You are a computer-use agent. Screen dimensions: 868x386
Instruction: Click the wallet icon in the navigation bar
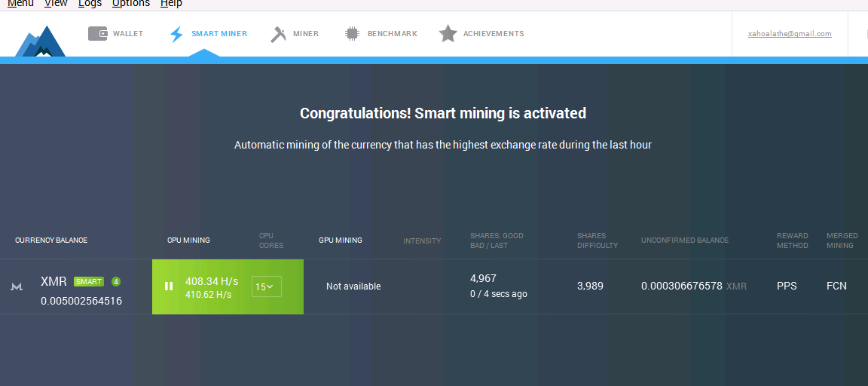[x=98, y=34]
